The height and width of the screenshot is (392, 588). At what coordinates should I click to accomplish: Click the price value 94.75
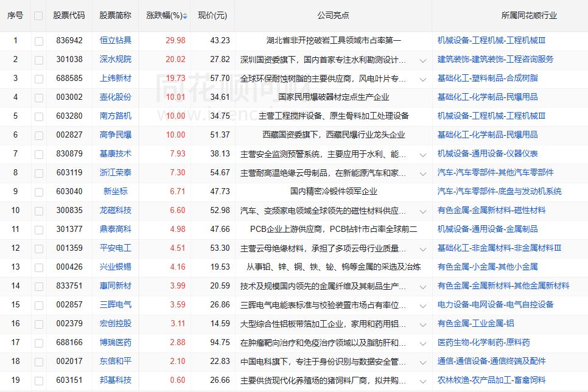coord(220,342)
